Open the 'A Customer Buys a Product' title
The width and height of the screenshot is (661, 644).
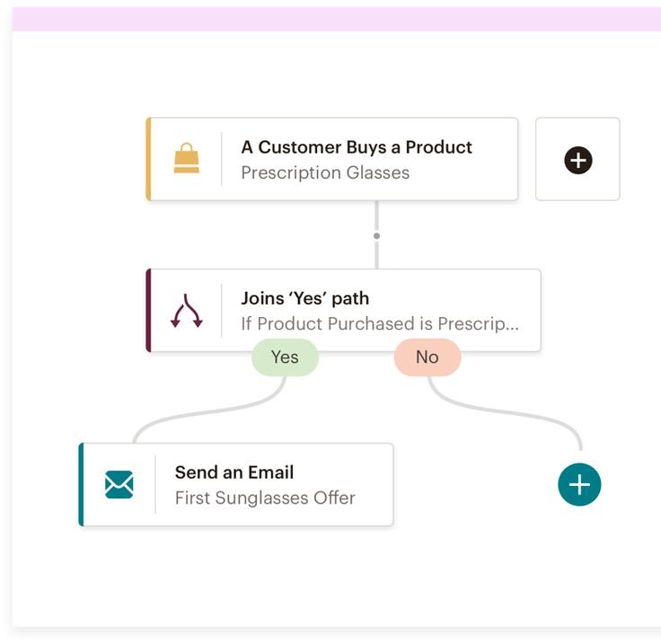pos(356,147)
